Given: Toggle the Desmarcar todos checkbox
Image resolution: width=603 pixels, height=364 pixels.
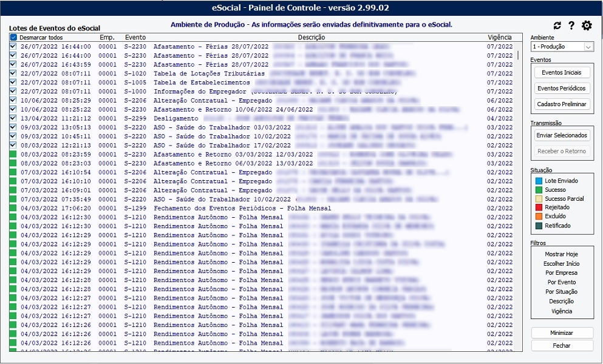Looking at the screenshot, I should tap(14, 38).
